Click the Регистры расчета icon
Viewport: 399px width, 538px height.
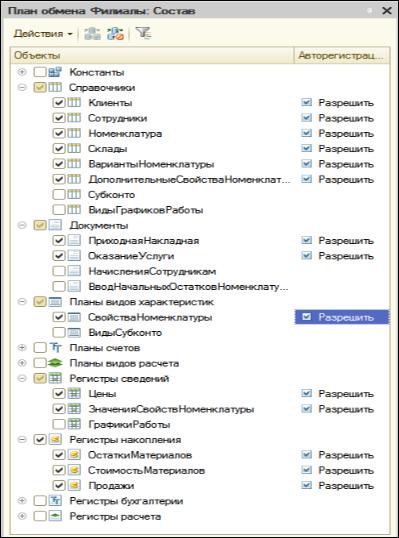(x=55, y=516)
